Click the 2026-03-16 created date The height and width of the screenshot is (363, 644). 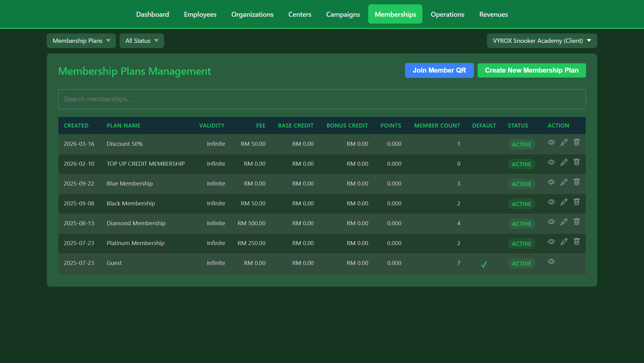(79, 144)
